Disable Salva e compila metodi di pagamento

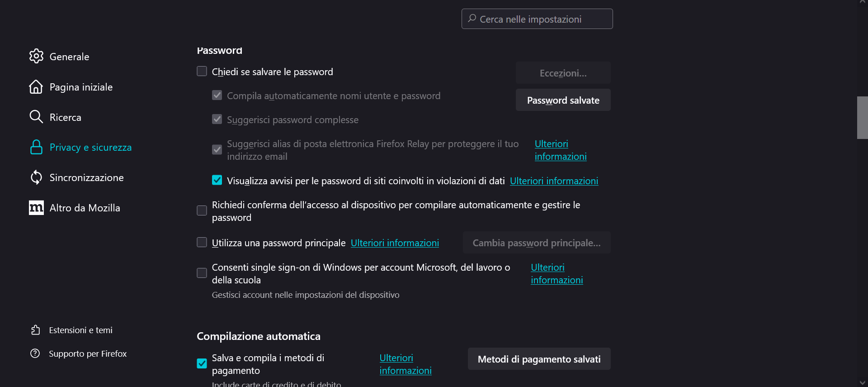[202, 363]
